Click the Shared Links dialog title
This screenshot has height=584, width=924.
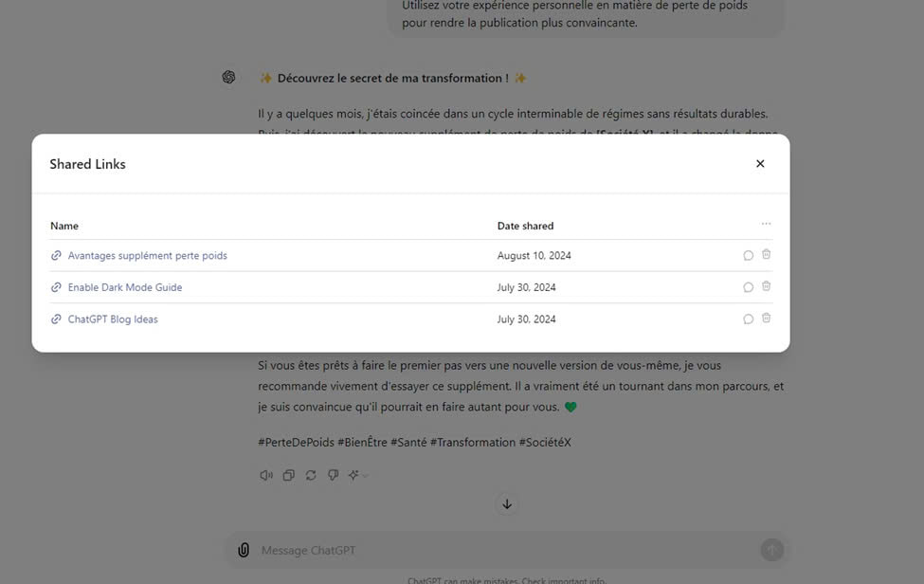tap(87, 164)
